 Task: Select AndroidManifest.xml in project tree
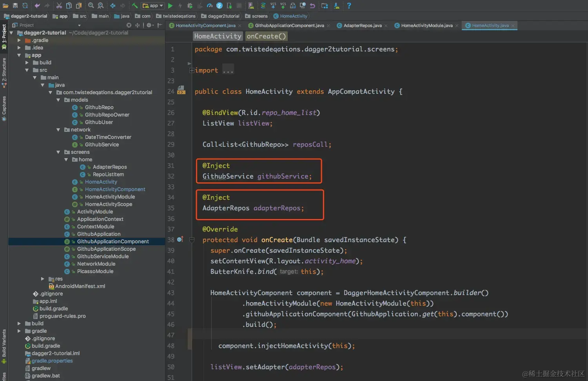(80, 286)
